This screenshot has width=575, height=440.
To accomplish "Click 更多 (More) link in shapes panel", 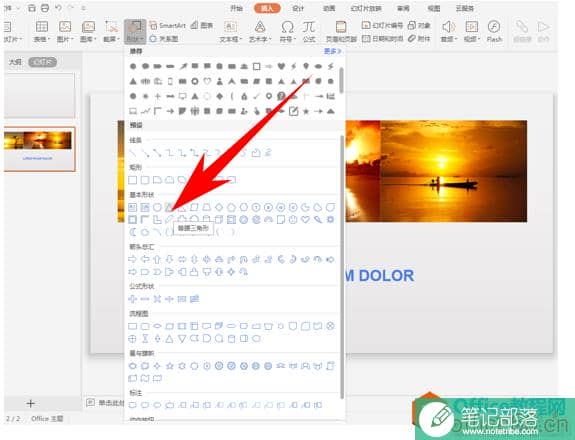I will click(332, 51).
